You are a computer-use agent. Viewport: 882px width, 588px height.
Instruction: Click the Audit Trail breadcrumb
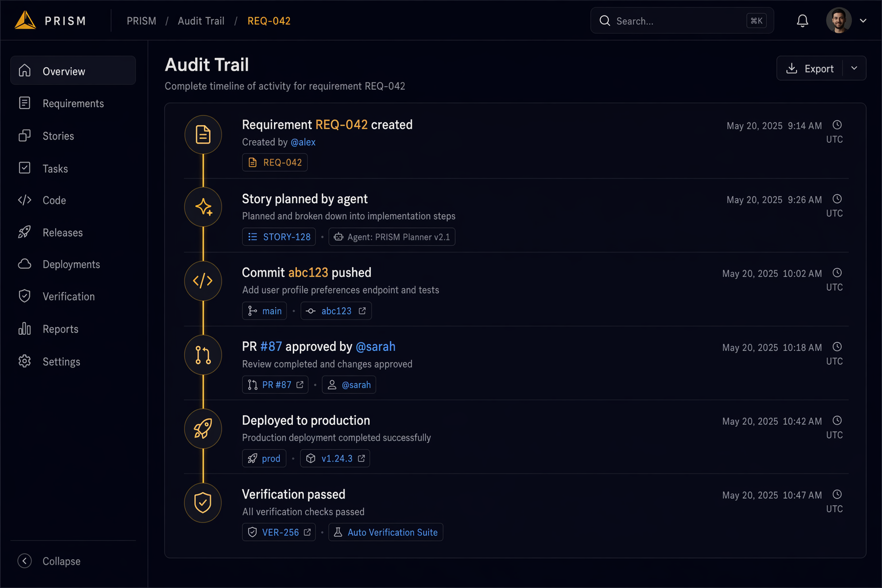[201, 21]
